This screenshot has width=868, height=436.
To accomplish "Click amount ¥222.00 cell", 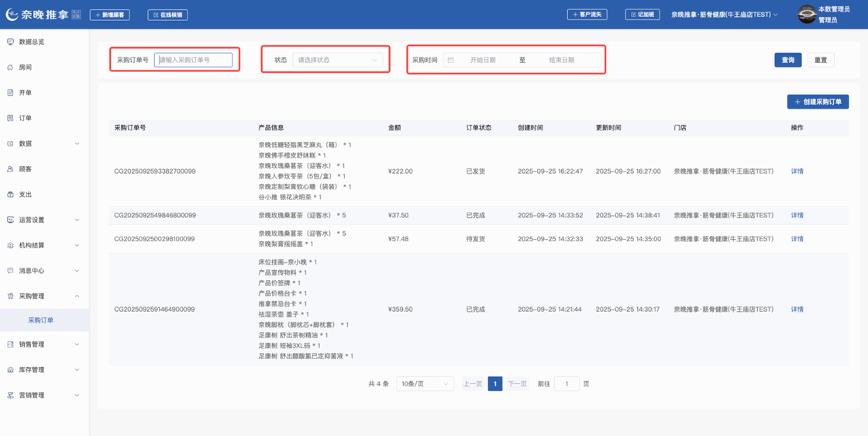I will pos(401,171).
